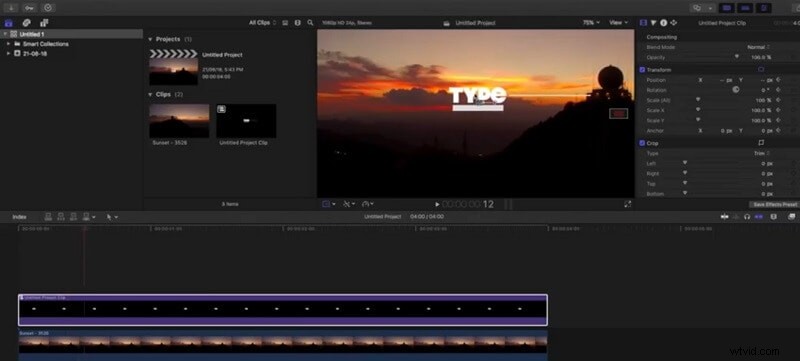Open the select tool dropdown in timeline

(112, 217)
